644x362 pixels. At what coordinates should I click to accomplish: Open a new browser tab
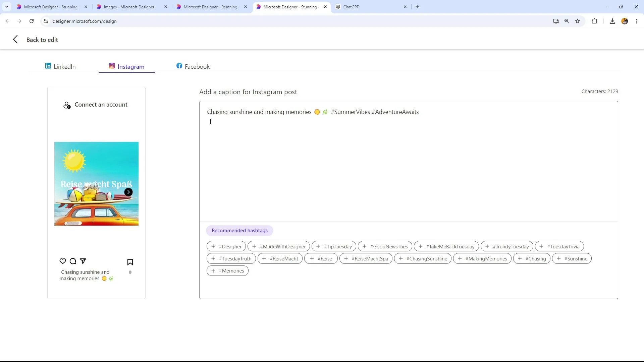coord(417,7)
